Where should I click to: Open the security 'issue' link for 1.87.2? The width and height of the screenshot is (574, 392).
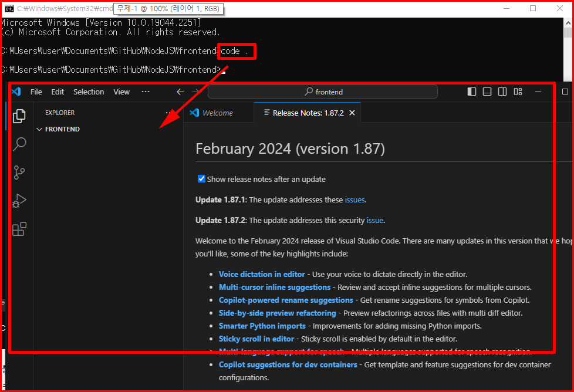375,220
